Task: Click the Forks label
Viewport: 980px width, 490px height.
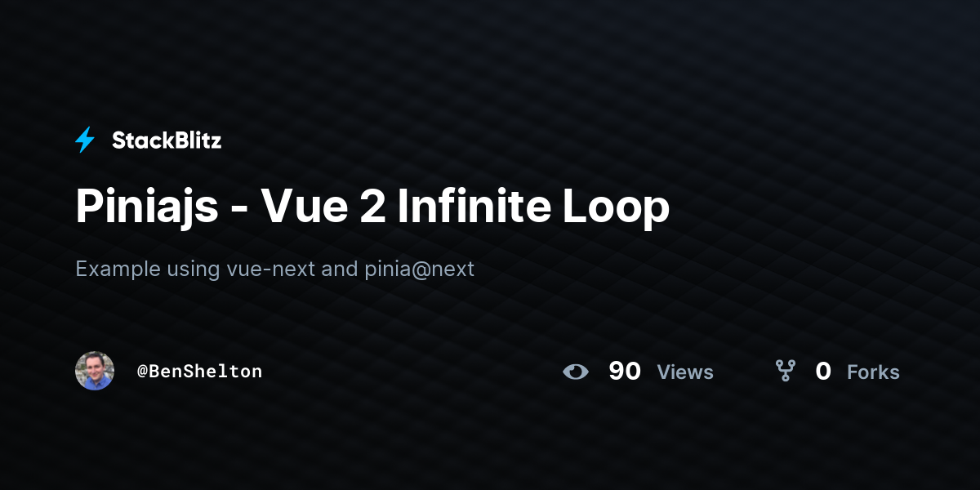Action: [x=873, y=372]
